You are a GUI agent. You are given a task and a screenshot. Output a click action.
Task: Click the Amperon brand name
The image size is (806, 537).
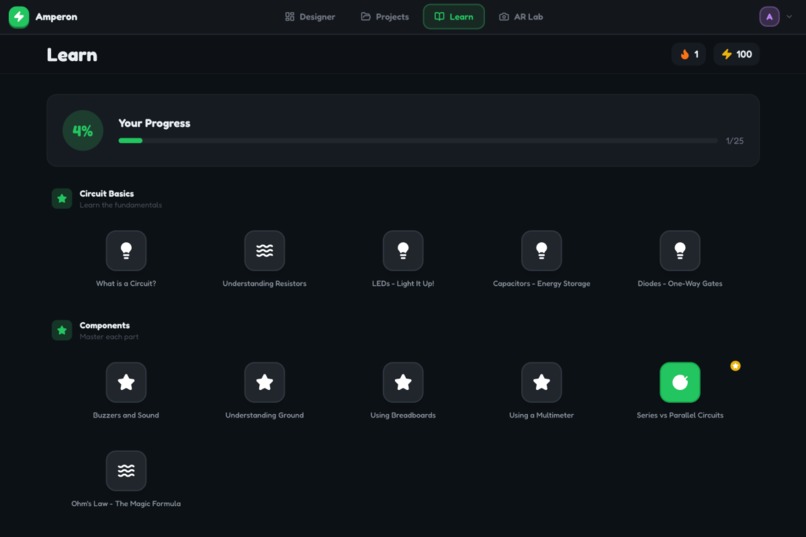point(57,17)
